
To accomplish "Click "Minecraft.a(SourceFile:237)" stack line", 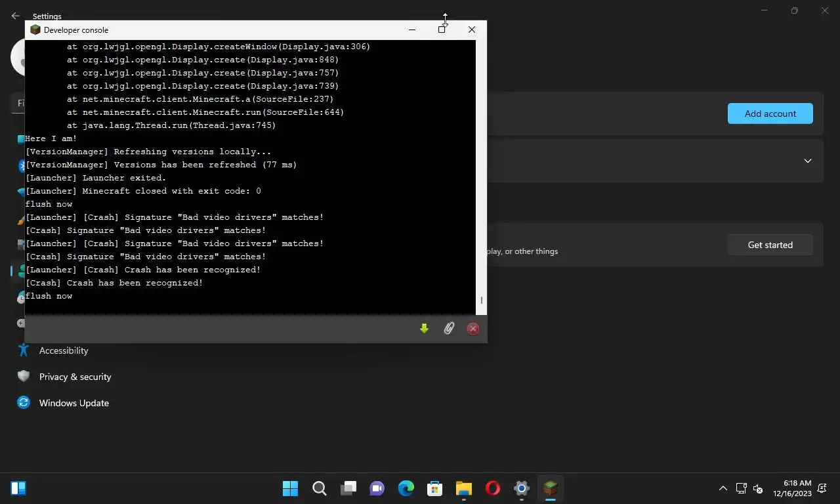I will (x=200, y=99).
